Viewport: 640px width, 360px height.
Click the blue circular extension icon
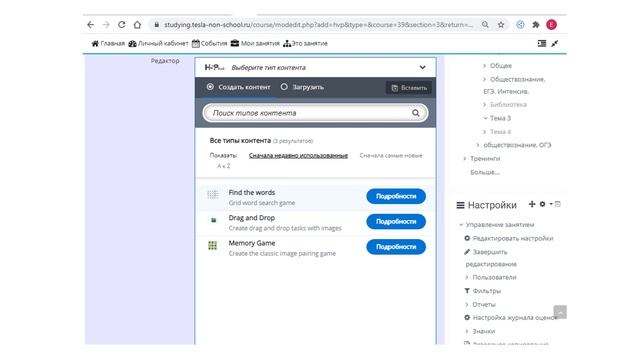pyautogui.click(x=520, y=25)
